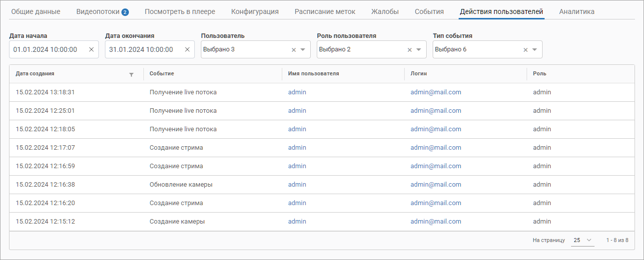Screen dimensions: 644x260
Task: Clear selection in Тип события filter
Action: [525, 49]
